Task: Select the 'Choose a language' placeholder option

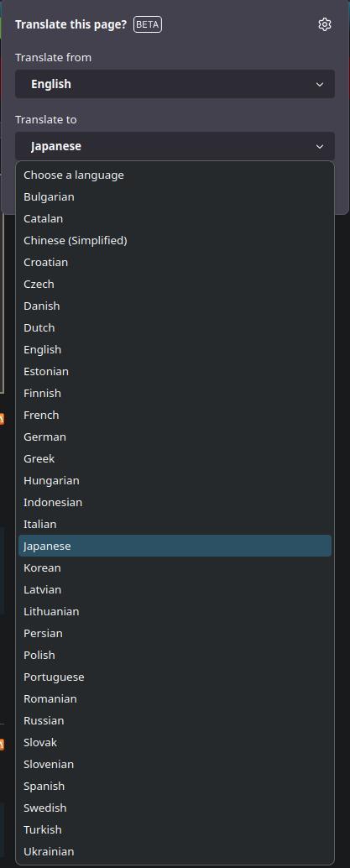Action: point(175,175)
